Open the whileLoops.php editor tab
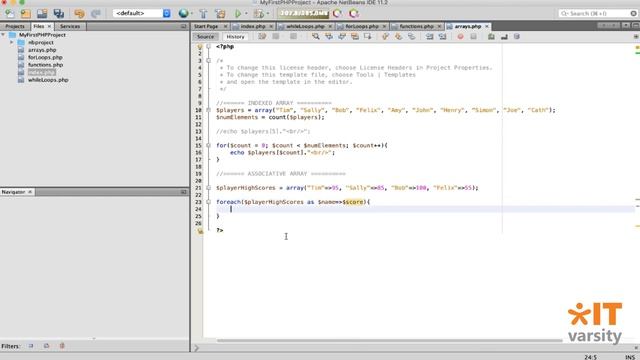Image resolution: width=640 pixels, height=360 pixels. coord(305,26)
